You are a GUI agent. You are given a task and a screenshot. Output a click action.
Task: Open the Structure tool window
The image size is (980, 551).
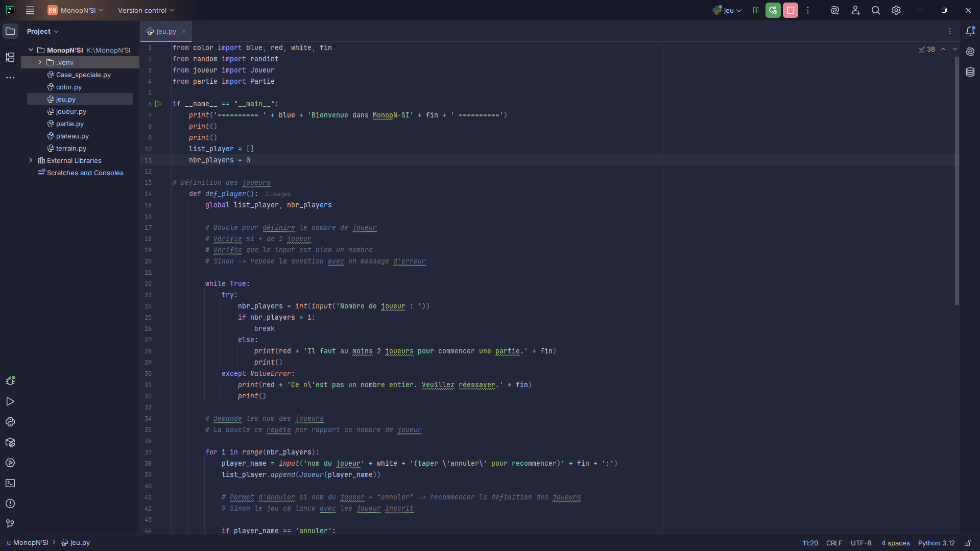point(10,57)
